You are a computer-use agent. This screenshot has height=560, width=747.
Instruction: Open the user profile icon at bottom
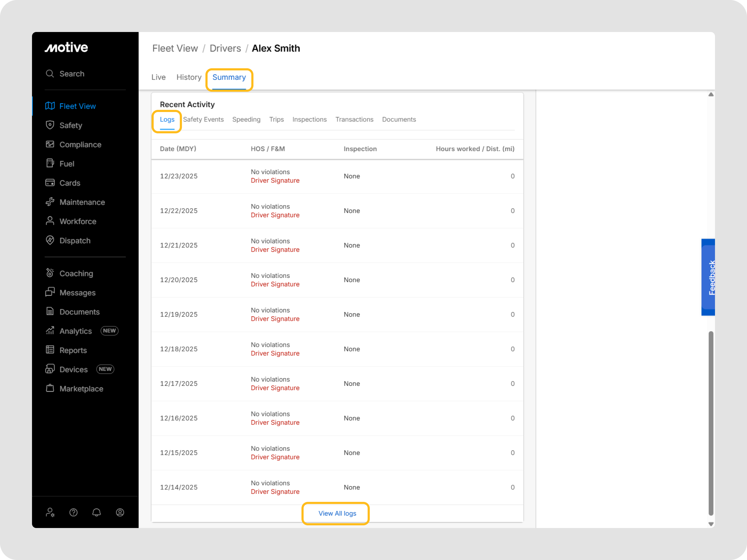click(120, 513)
